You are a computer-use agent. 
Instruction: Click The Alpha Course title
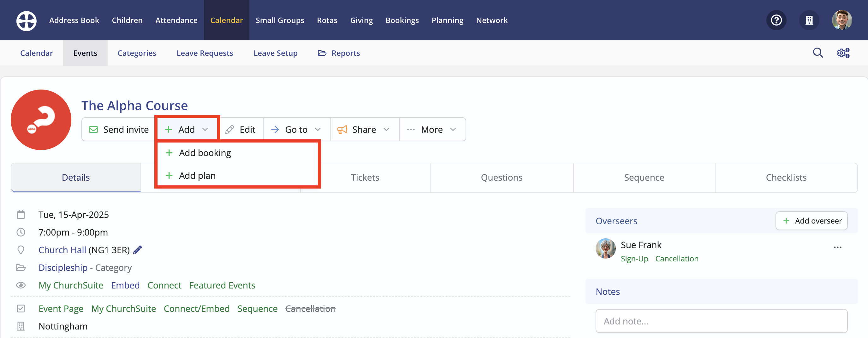click(134, 105)
